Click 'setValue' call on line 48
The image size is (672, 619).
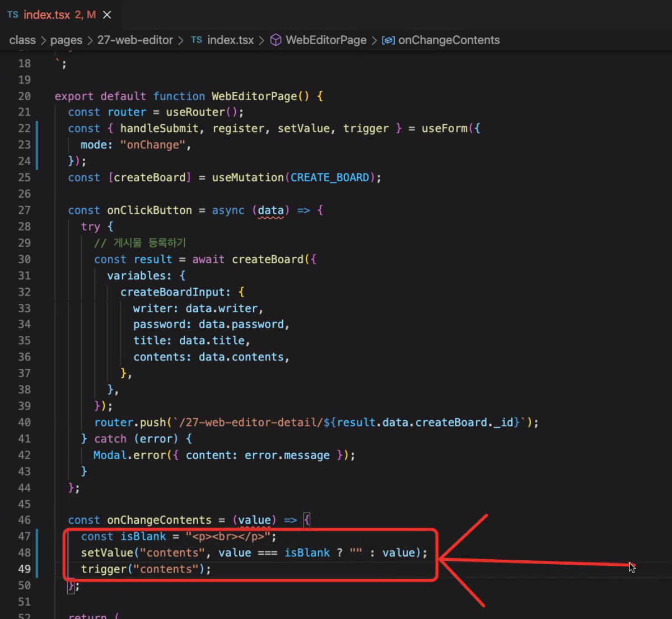[107, 553]
